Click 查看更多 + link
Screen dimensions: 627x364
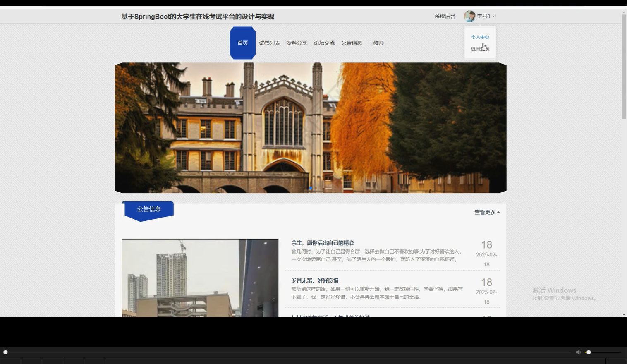pyautogui.click(x=487, y=212)
